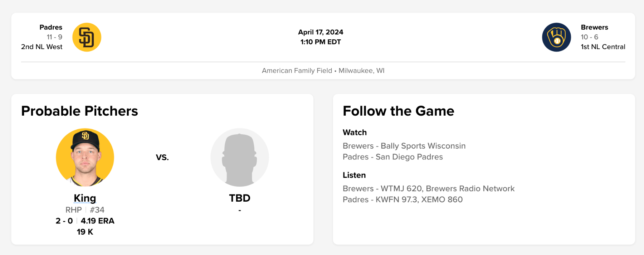Image resolution: width=644 pixels, height=255 pixels.
Task: Click the Brewers team name
Action: point(594,27)
